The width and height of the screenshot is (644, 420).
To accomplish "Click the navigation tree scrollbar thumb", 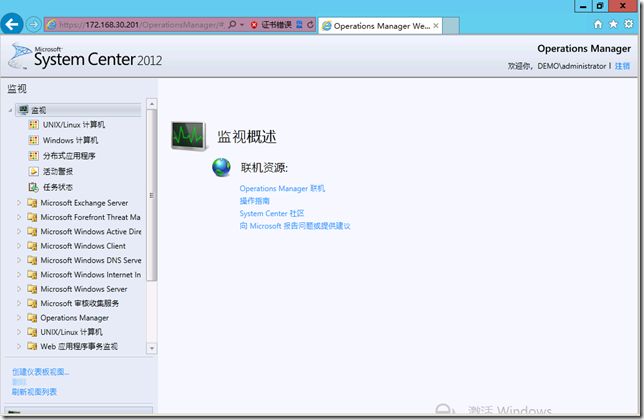I will tap(152, 195).
